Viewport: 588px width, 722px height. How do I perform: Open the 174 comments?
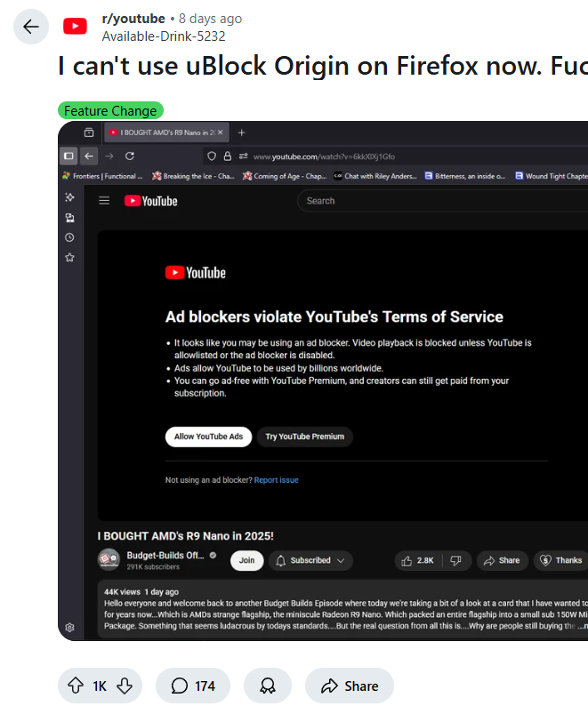(193, 686)
